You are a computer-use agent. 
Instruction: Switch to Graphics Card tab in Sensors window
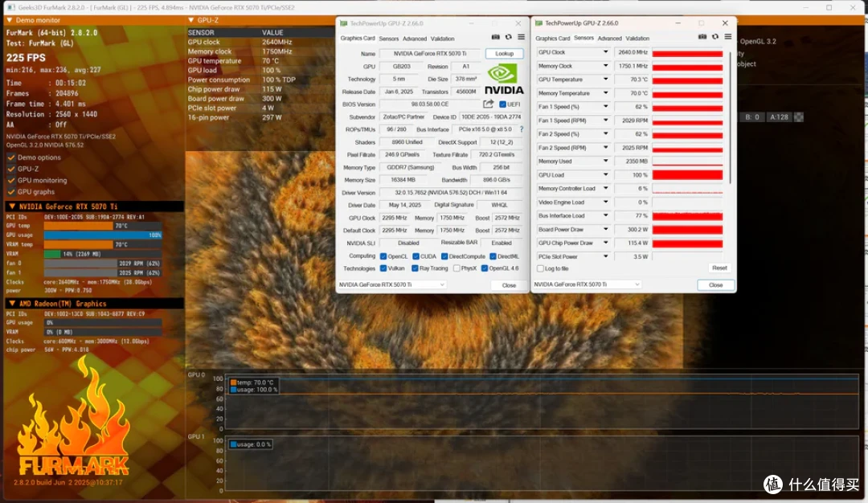pyautogui.click(x=552, y=39)
